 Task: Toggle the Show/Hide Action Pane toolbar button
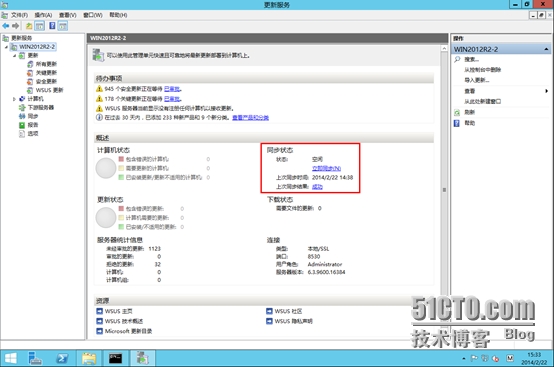(x=63, y=26)
